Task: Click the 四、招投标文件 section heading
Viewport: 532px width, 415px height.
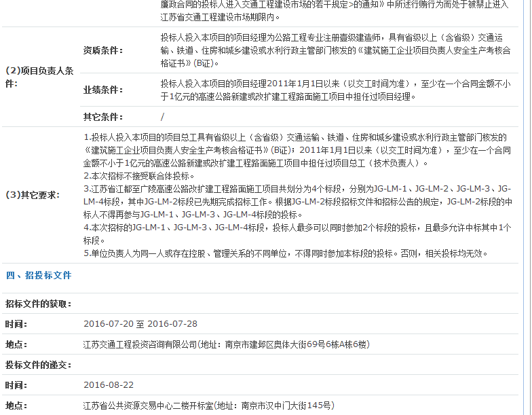Action: (39, 275)
